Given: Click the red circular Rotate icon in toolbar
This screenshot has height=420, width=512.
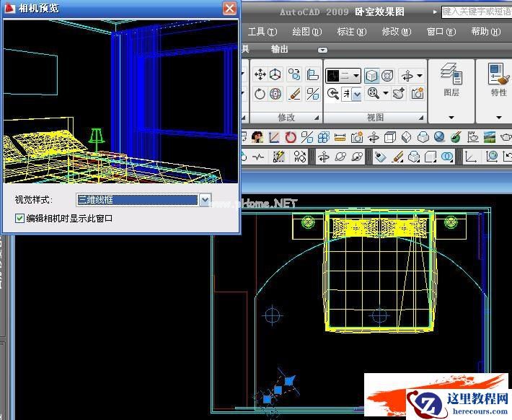Looking at the screenshot, I should (x=291, y=137).
